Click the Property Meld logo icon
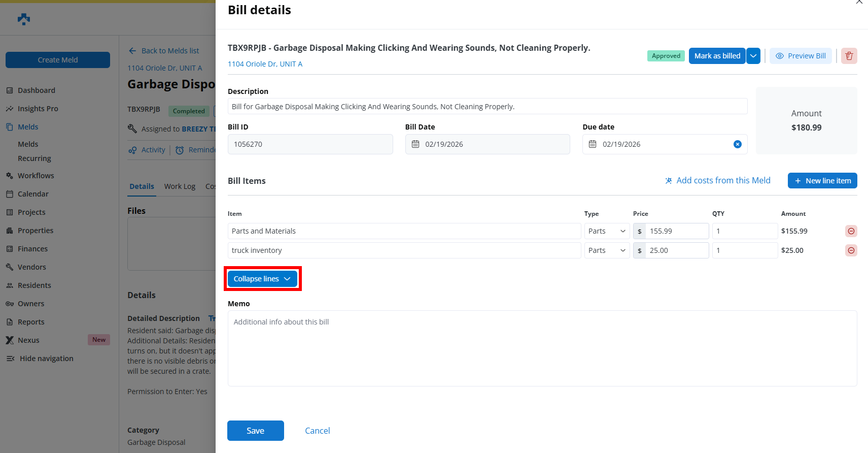 point(24,19)
